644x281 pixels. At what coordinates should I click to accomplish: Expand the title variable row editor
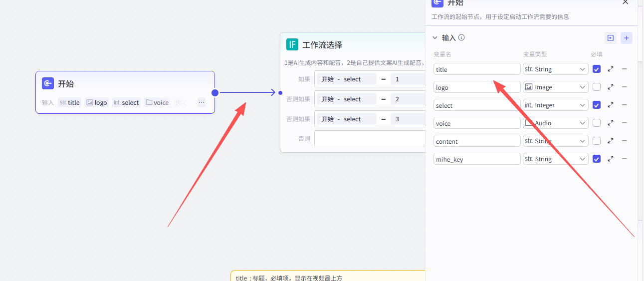tap(611, 69)
